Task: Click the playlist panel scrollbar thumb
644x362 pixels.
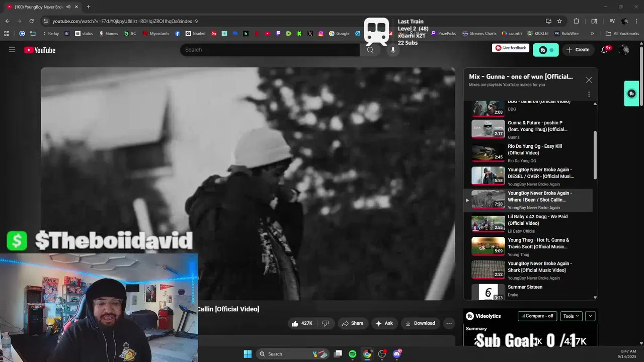Action: tap(595, 155)
